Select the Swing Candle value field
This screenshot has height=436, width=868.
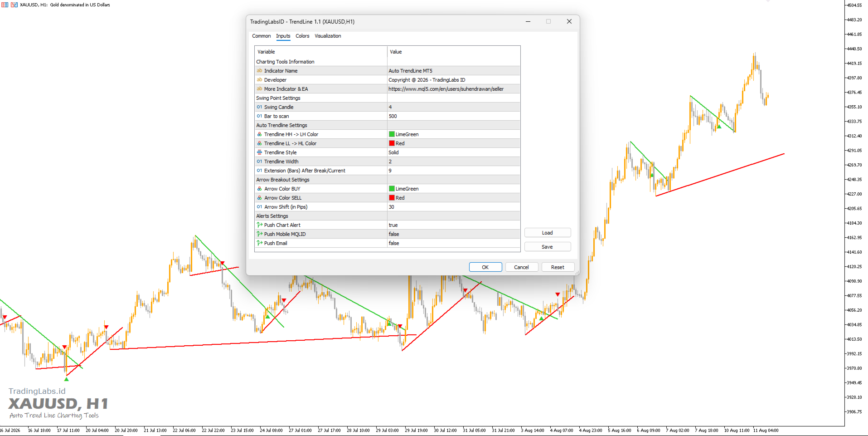(454, 107)
